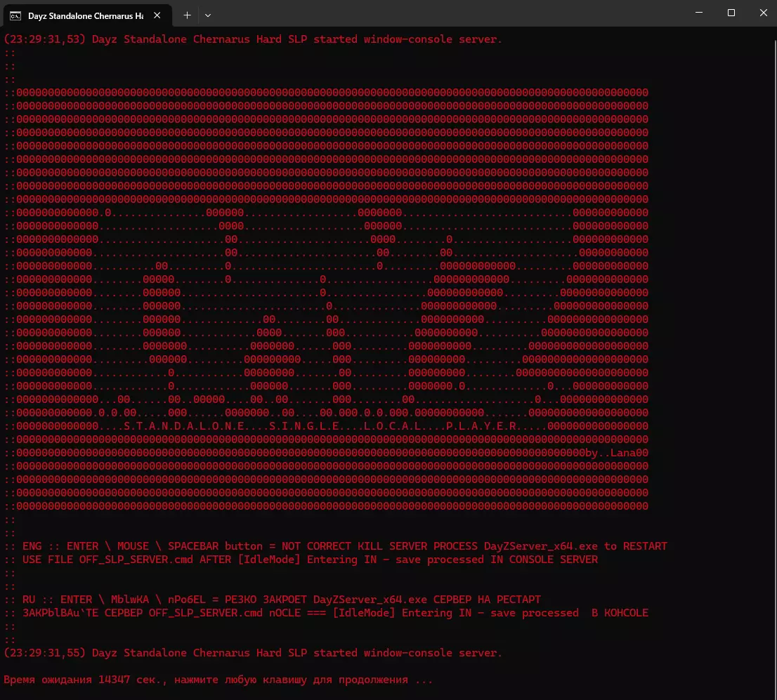Minimize the terminal window
This screenshot has height=700, width=777.
pyautogui.click(x=699, y=13)
